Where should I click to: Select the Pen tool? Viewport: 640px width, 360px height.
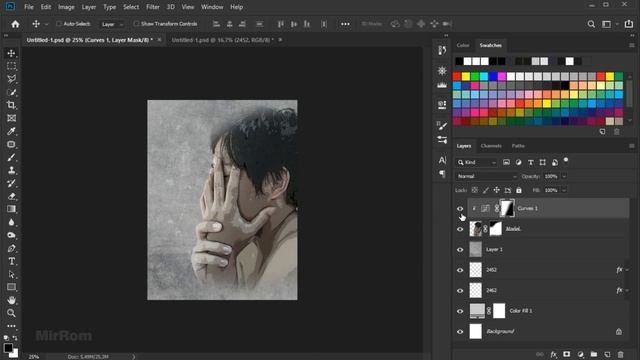[x=11, y=248]
